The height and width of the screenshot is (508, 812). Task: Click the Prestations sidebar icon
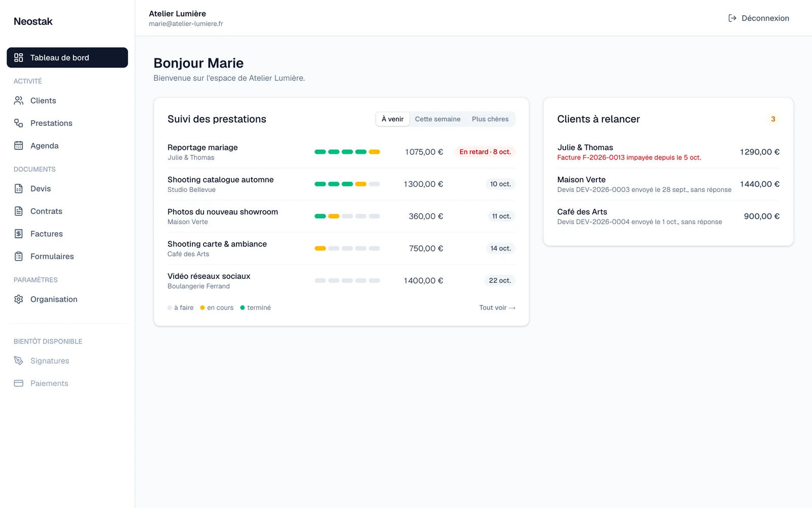tap(19, 123)
